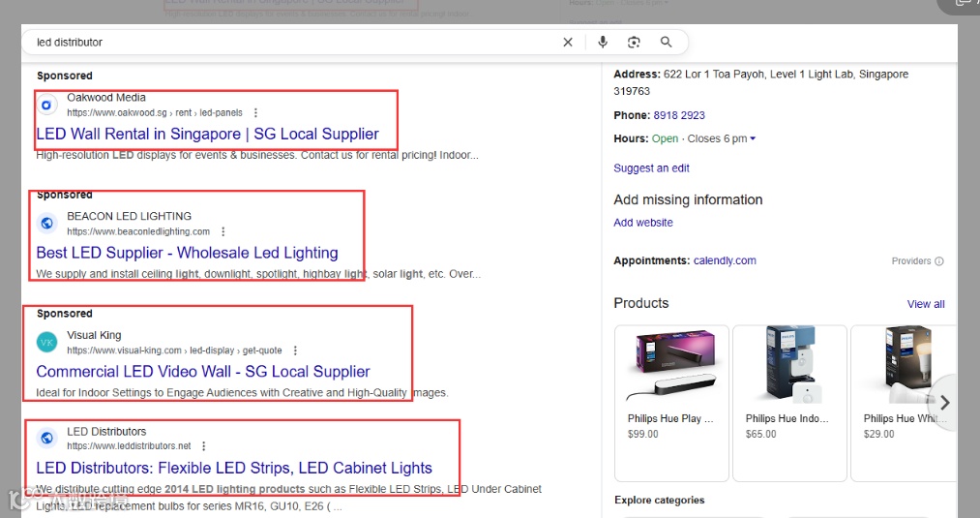Click the visual-king.com get-quote URL
Viewport: 980px width, 518px height.
click(x=174, y=350)
